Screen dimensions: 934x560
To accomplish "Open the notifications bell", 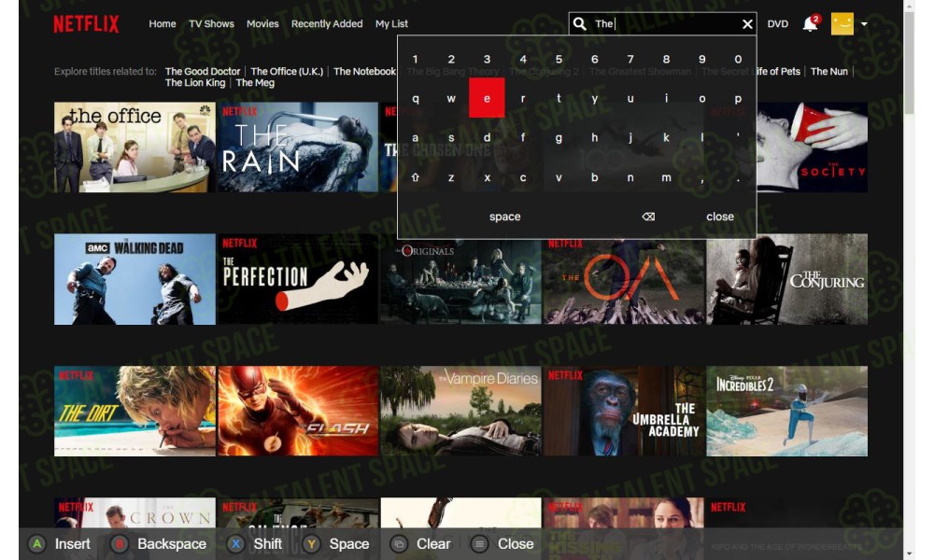I will coord(810,24).
